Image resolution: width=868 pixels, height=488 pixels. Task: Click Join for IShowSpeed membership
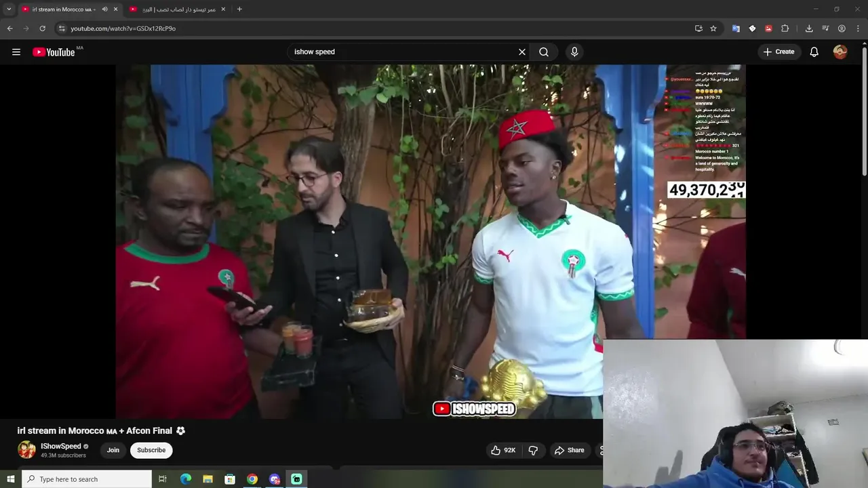pyautogui.click(x=113, y=450)
